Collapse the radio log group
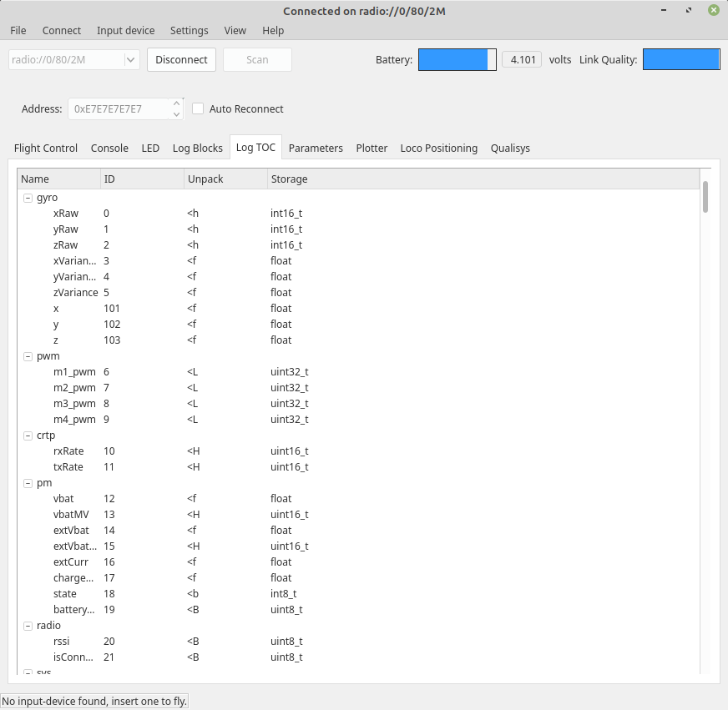 coord(28,626)
